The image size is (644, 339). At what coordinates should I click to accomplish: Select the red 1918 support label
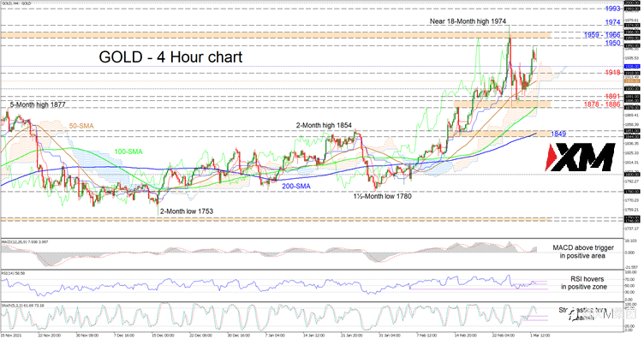point(612,72)
